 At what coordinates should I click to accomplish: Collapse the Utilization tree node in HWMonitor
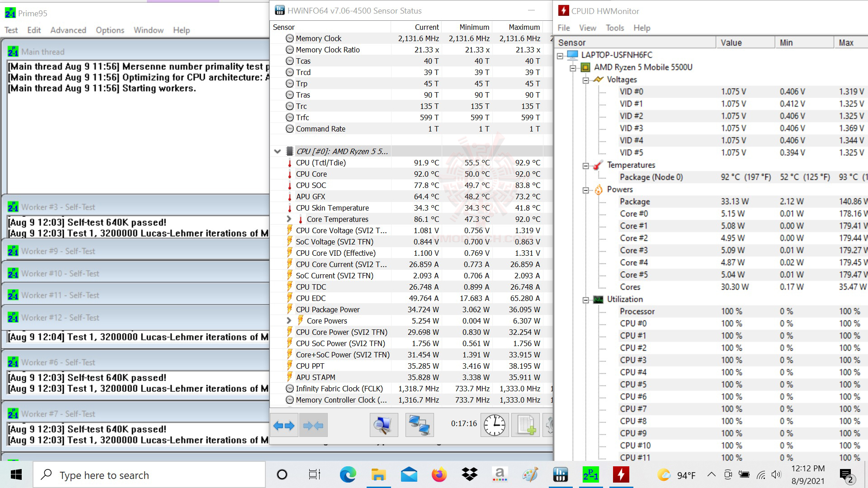coord(586,300)
